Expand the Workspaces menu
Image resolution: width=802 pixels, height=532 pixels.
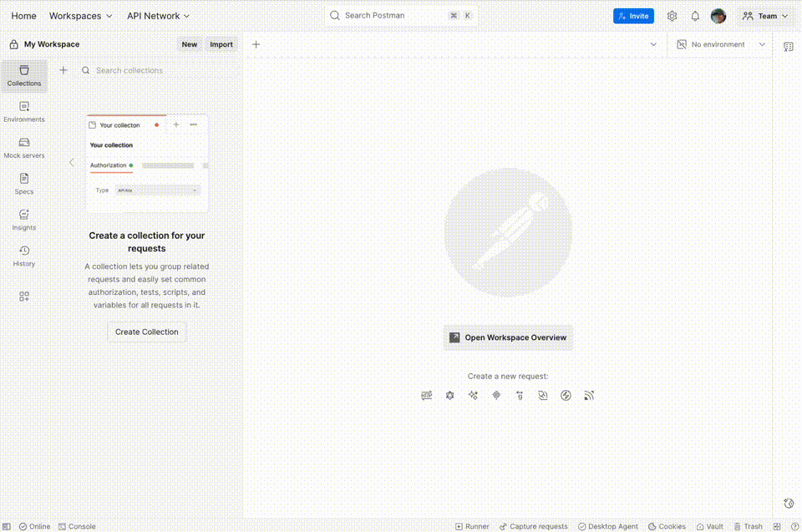(80, 15)
